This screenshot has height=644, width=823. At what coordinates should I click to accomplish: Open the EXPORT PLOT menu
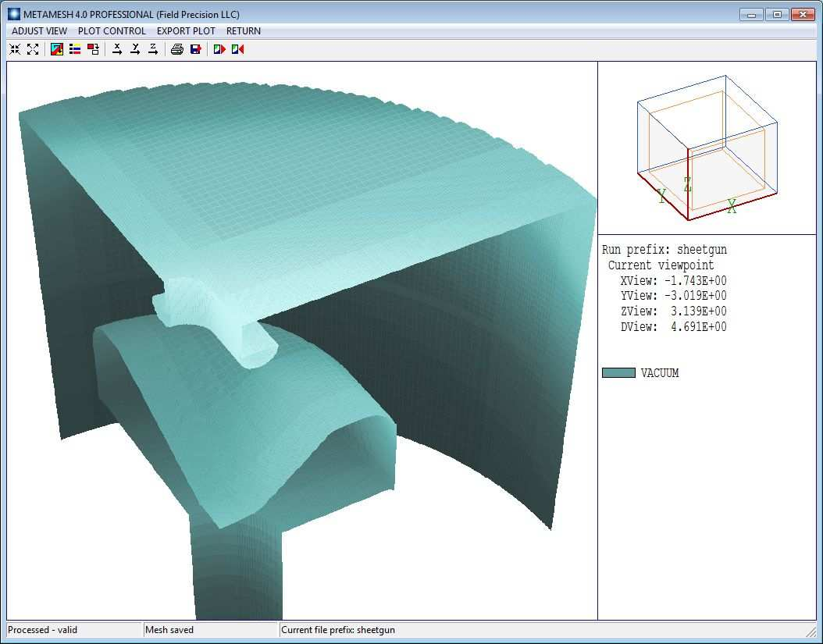tap(186, 31)
